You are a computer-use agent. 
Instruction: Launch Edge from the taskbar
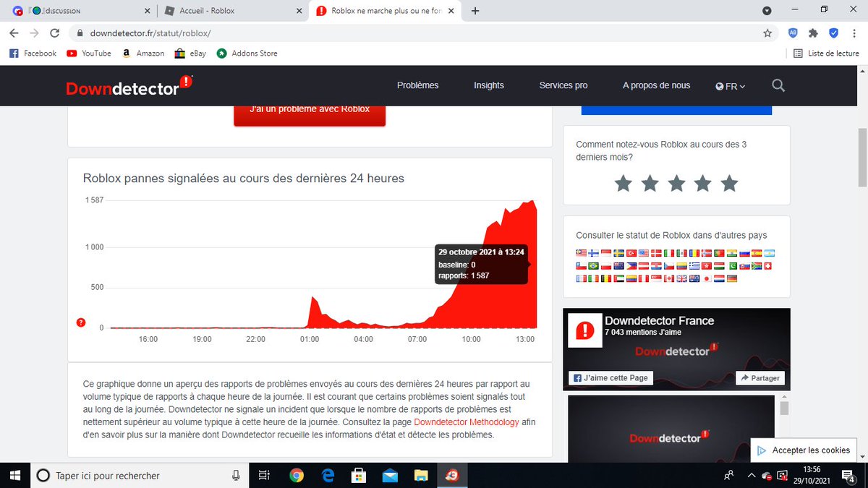pos(328,475)
